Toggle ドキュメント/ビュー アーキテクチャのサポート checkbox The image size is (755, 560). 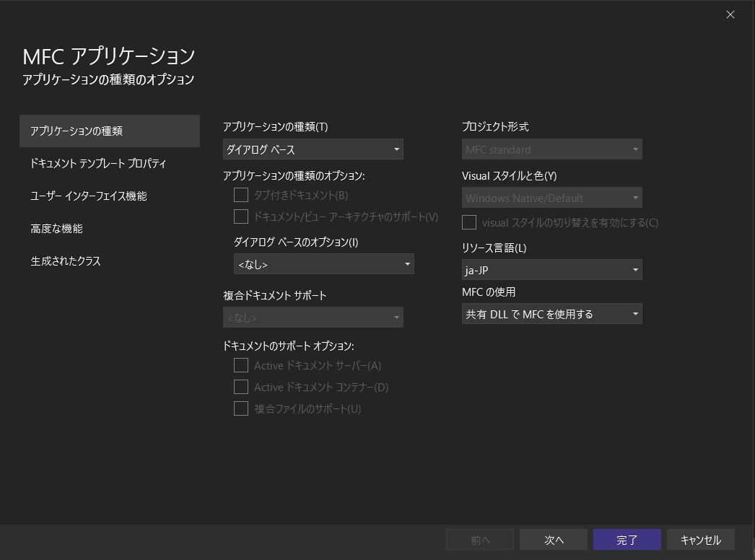click(241, 216)
